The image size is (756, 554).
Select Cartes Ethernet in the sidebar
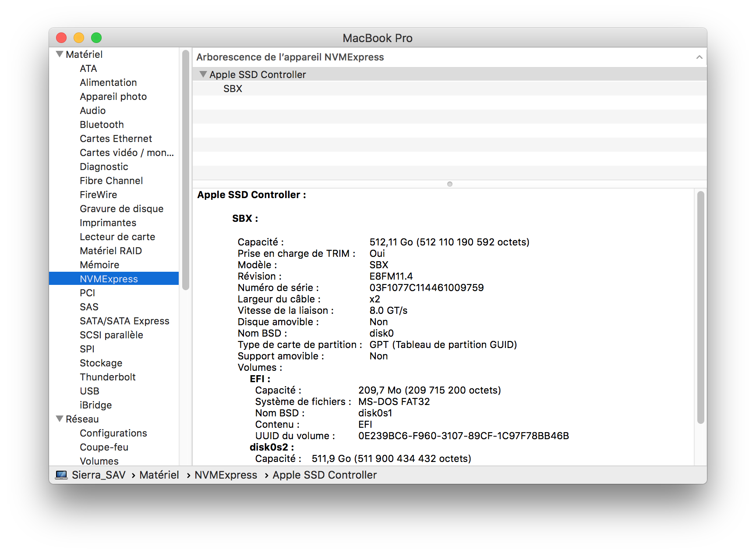(x=116, y=138)
